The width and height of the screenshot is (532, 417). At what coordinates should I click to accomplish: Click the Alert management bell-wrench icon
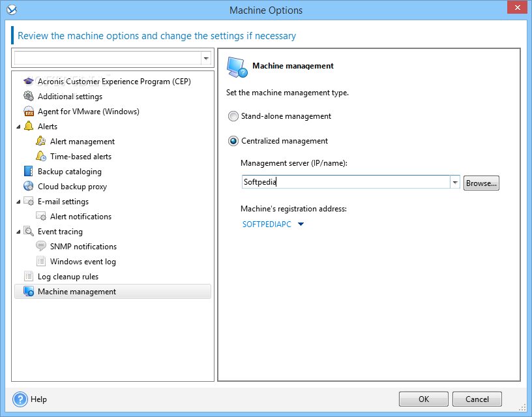[x=40, y=141]
